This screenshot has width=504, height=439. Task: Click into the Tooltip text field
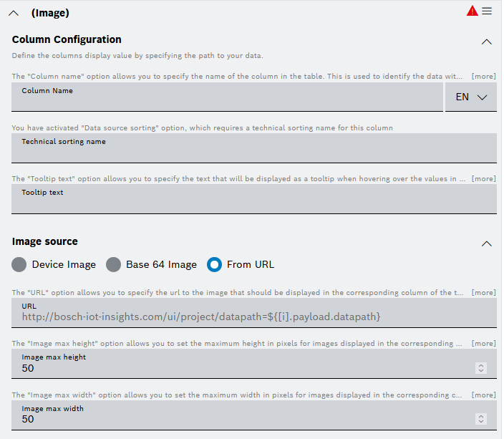[254, 199]
